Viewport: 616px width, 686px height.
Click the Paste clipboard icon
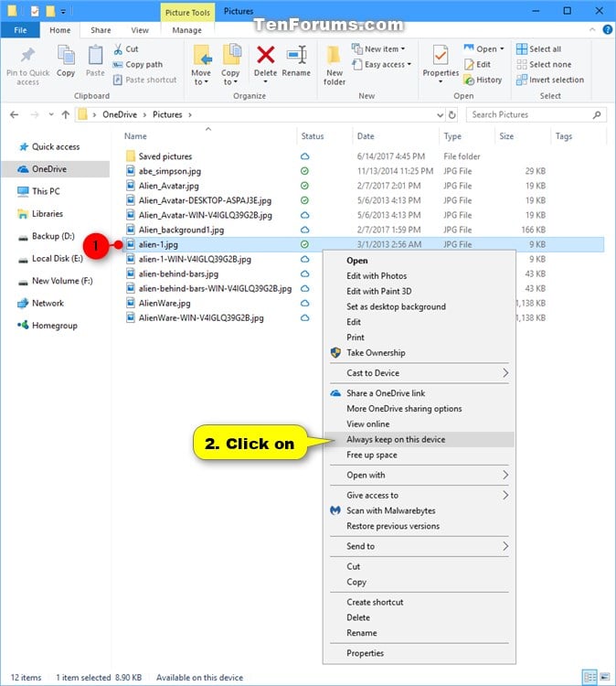point(95,56)
